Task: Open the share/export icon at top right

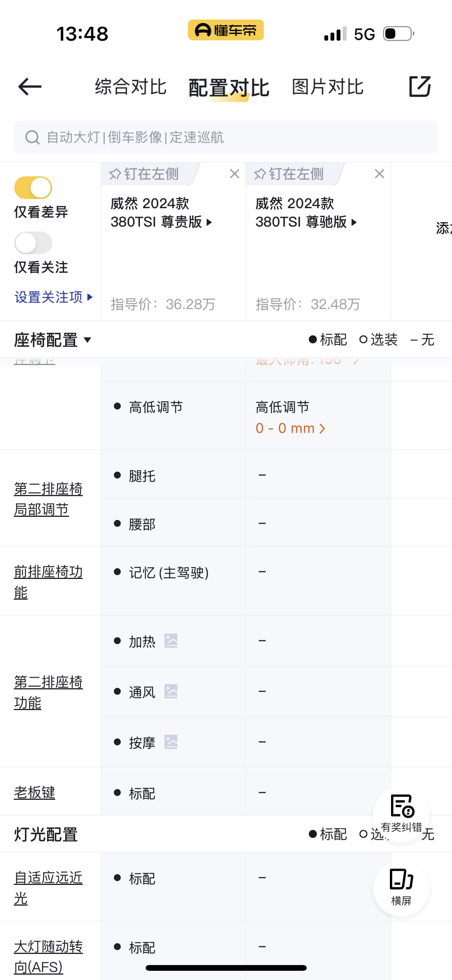Action: click(x=420, y=86)
